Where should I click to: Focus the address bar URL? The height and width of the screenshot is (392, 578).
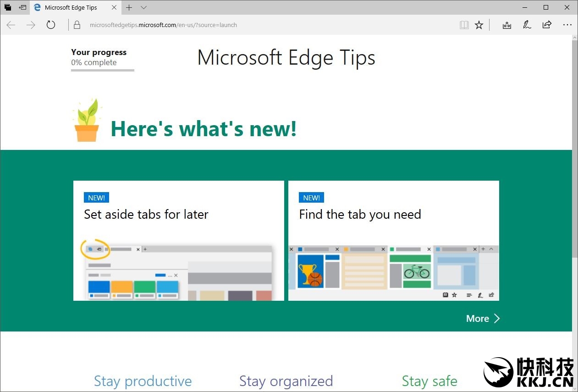click(163, 25)
